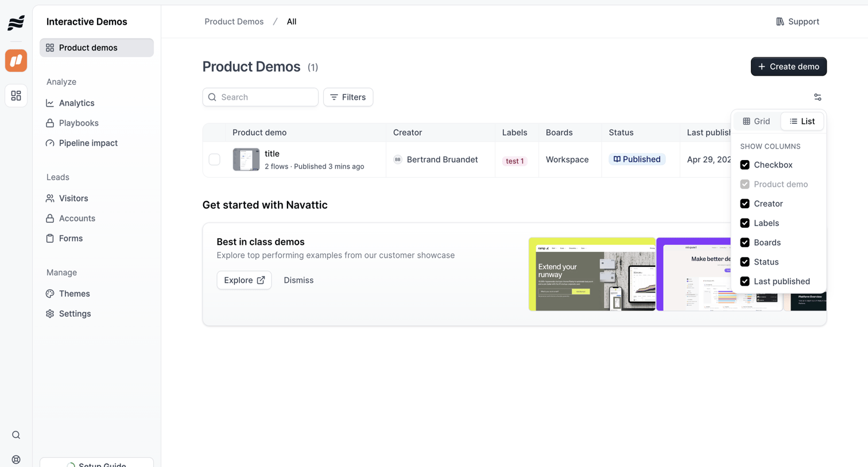The image size is (868, 467).
Task: Click the Status column header
Action: click(621, 133)
